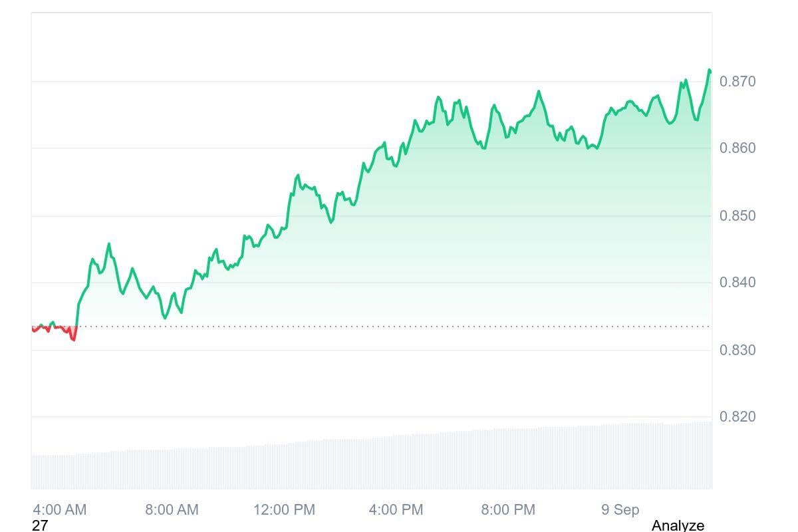The width and height of the screenshot is (798, 532).
Task: Click the 0.850 price label
Action: click(737, 216)
